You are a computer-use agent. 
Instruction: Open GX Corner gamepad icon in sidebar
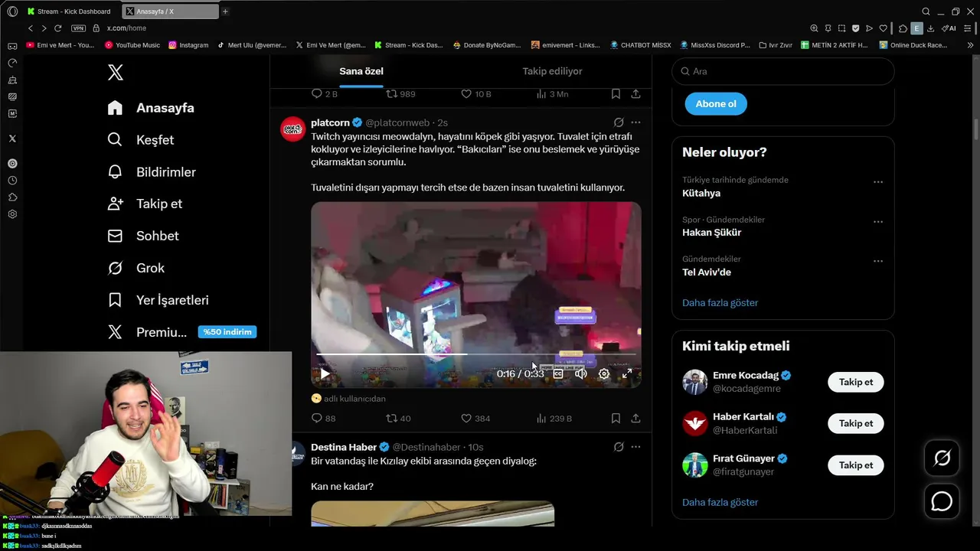pyautogui.click(x=12, y=46)
